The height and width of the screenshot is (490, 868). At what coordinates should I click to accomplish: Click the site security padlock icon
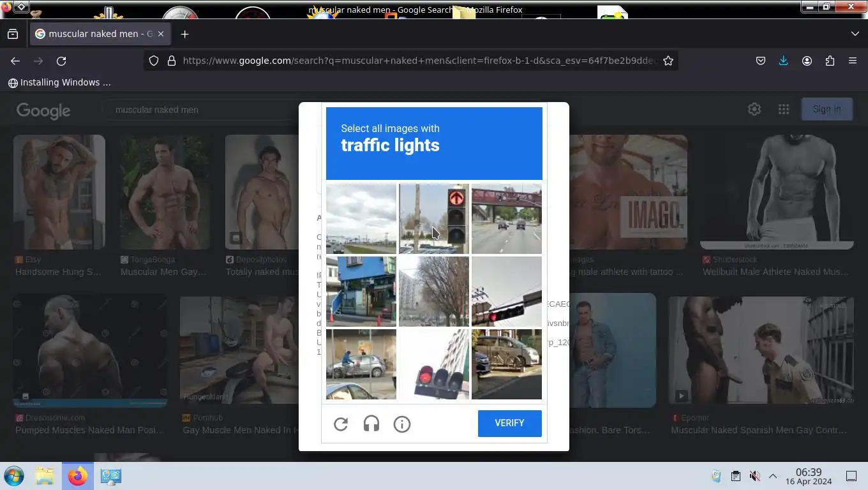(x=171, y=61)
